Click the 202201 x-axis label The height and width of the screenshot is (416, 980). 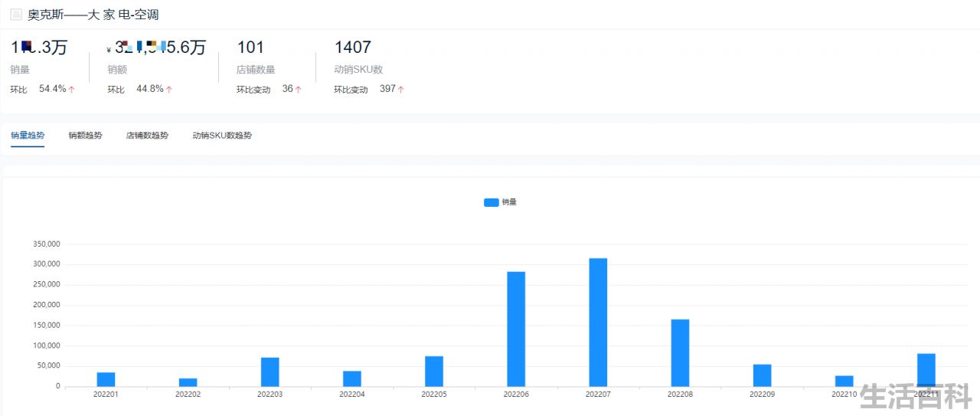(x=106, y=395)
